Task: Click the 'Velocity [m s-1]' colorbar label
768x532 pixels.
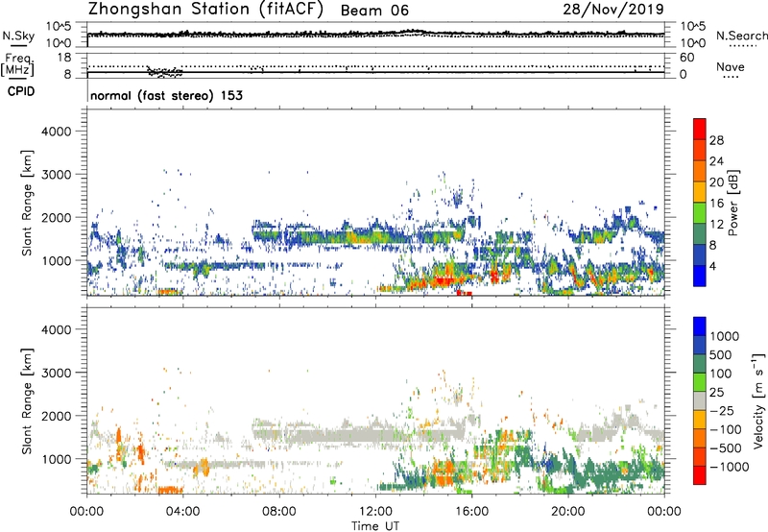Action: 758,400
